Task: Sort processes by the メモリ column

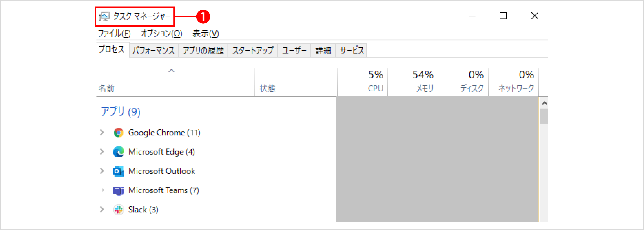Action: (413, 81)
